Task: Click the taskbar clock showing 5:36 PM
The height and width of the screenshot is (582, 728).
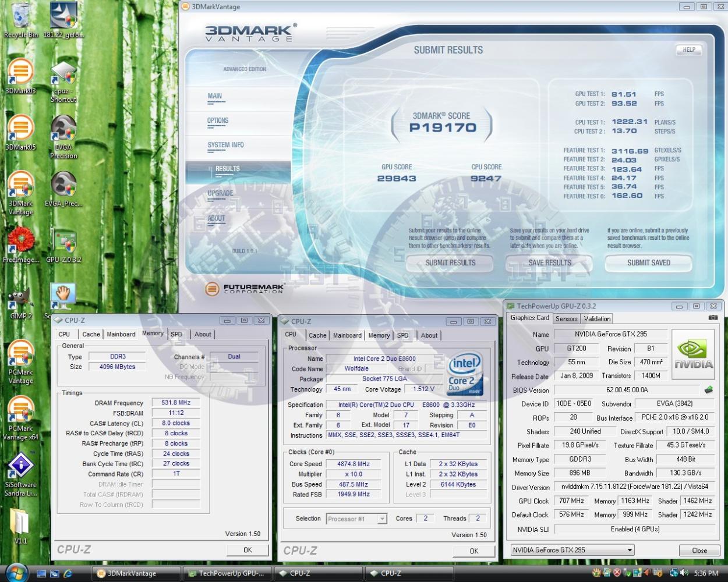Action: 706,573
